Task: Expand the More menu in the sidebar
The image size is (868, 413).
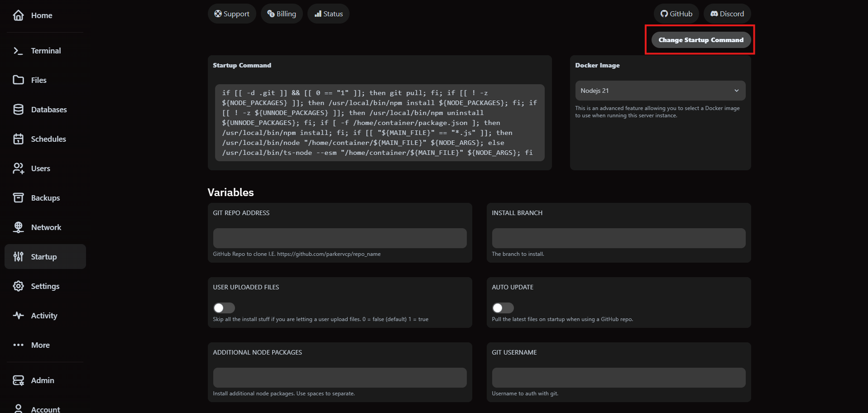Action: 18,345
